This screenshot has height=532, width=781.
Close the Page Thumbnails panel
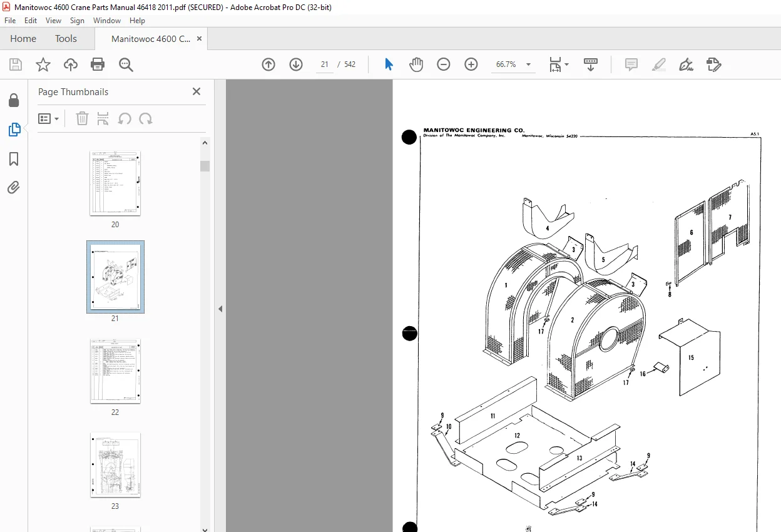pos(197,91)
